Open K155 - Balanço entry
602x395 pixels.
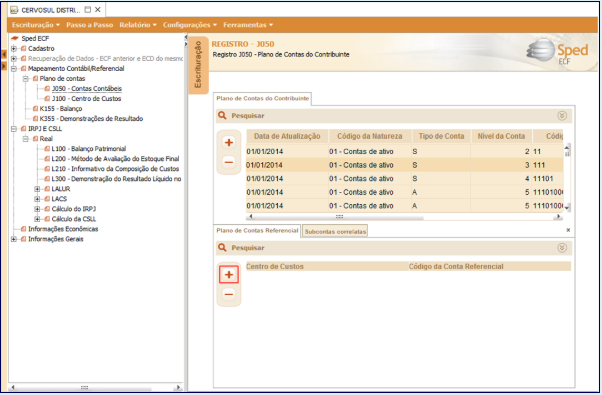[x=61, y=109]
